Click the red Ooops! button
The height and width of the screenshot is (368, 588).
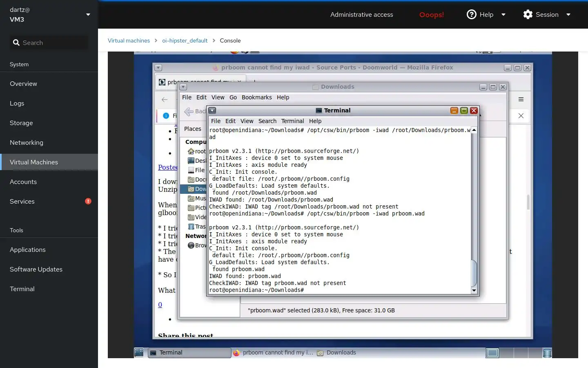[x=432, y=14]
